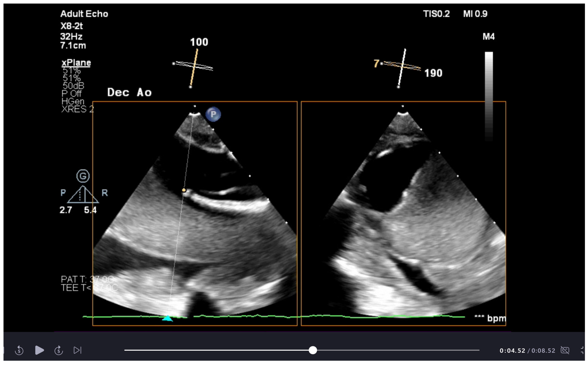Click the video progress slider knob
The image size is (588, 365).
313,350
